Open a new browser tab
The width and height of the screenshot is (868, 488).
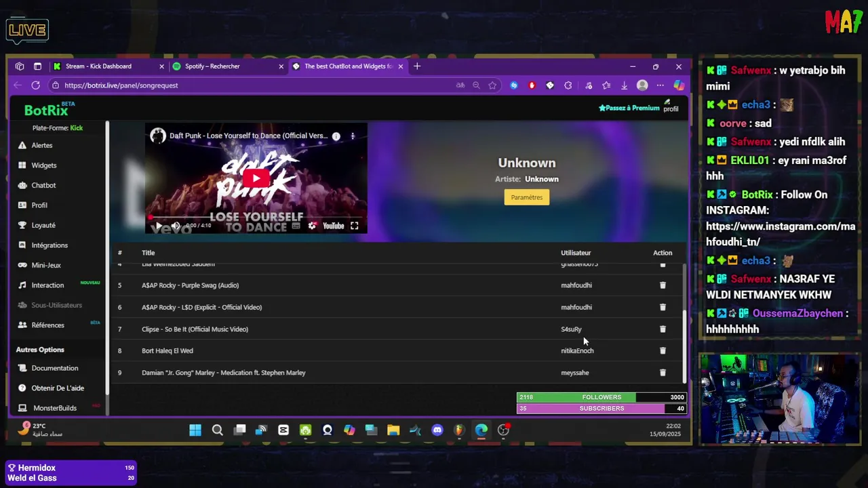click(x=417, y=66)
